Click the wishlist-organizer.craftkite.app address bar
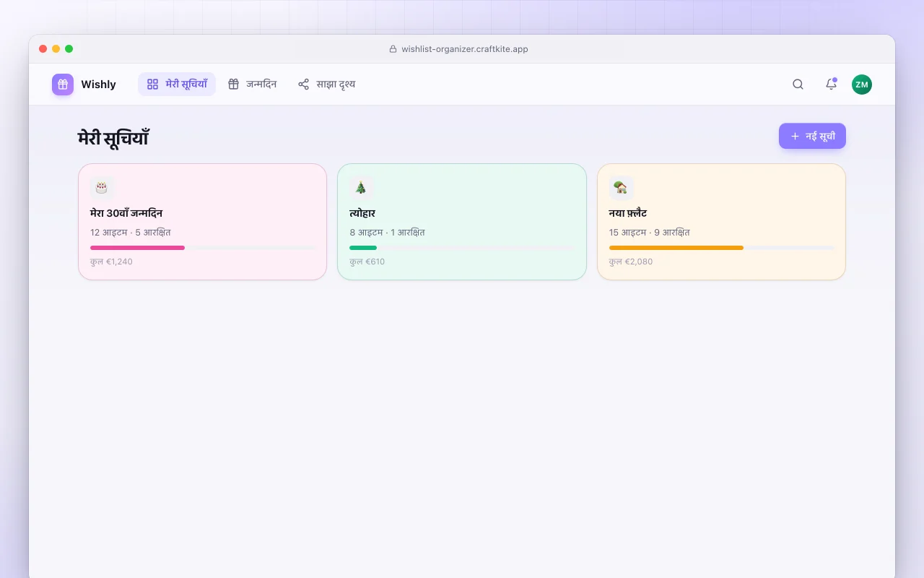 [x=459, y=49]
